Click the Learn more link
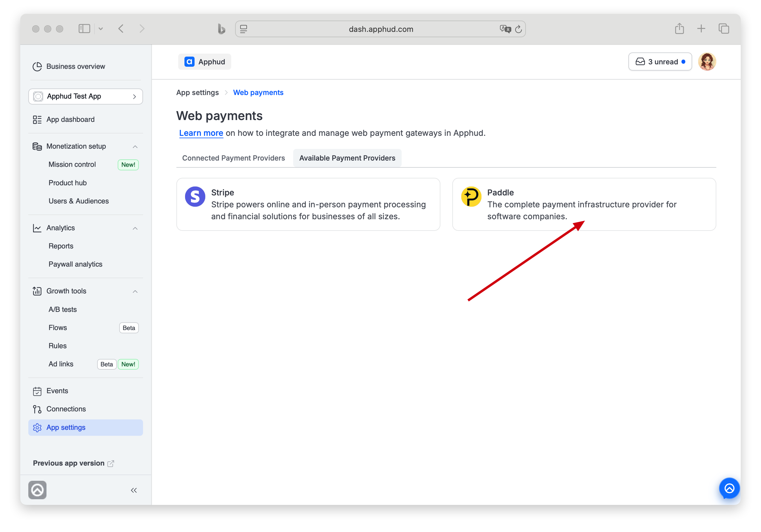 201,133
